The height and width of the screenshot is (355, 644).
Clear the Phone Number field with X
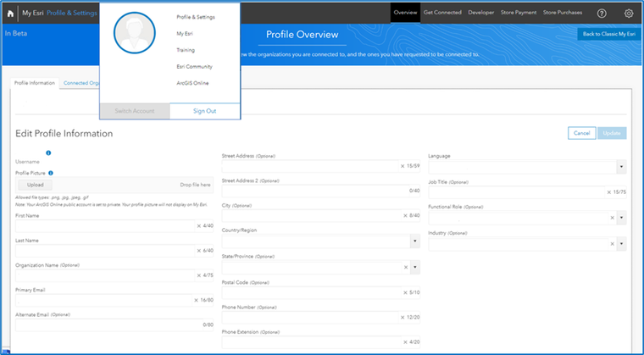(402, 317)
